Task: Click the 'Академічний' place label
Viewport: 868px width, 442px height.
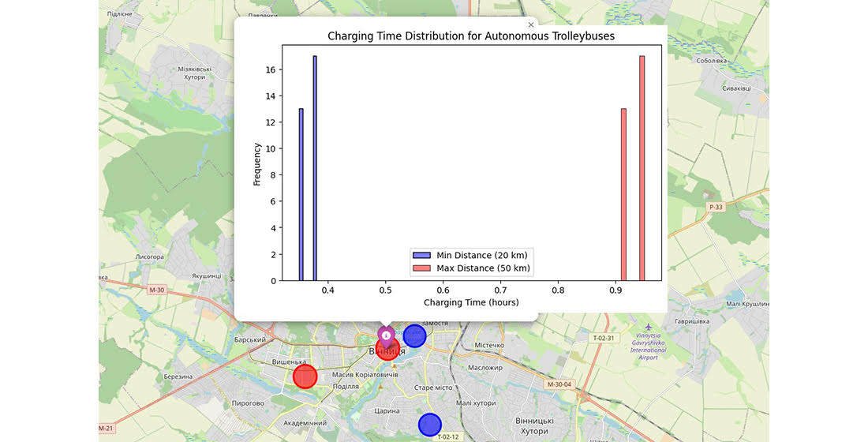Action: pos(305,423)
